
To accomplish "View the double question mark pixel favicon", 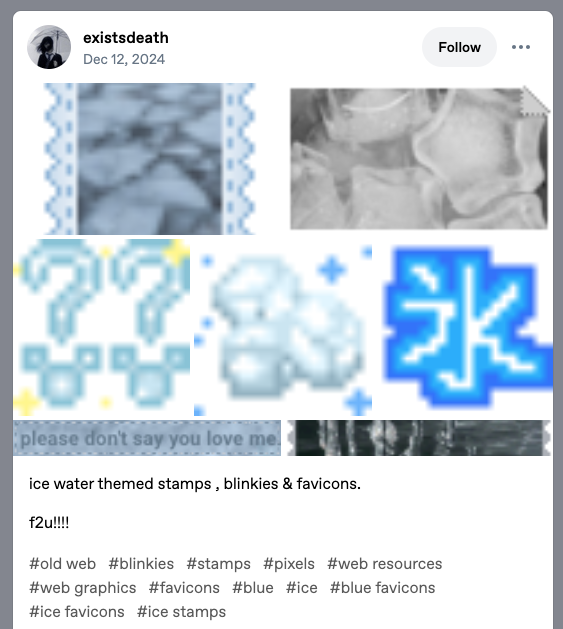I will point(102,327).
